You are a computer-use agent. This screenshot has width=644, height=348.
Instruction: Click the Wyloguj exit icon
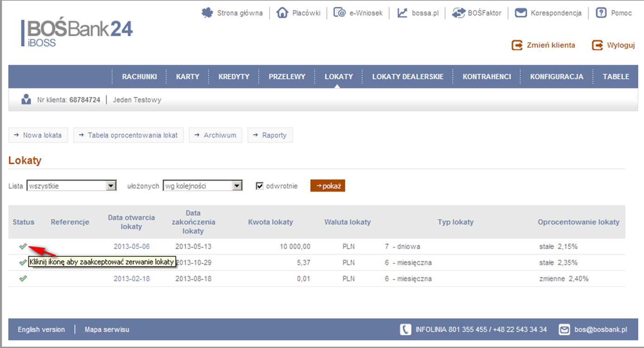597,45
